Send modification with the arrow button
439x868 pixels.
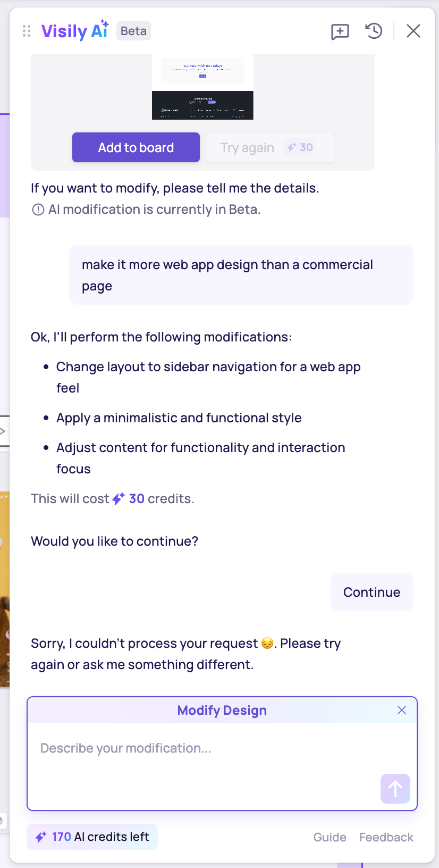click(395, 788)
